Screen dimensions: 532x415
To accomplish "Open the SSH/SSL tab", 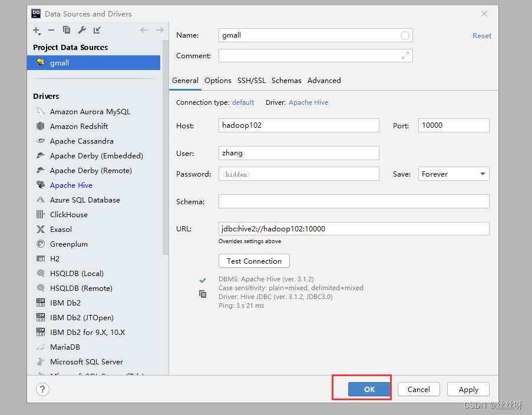I will click(252, 81).
